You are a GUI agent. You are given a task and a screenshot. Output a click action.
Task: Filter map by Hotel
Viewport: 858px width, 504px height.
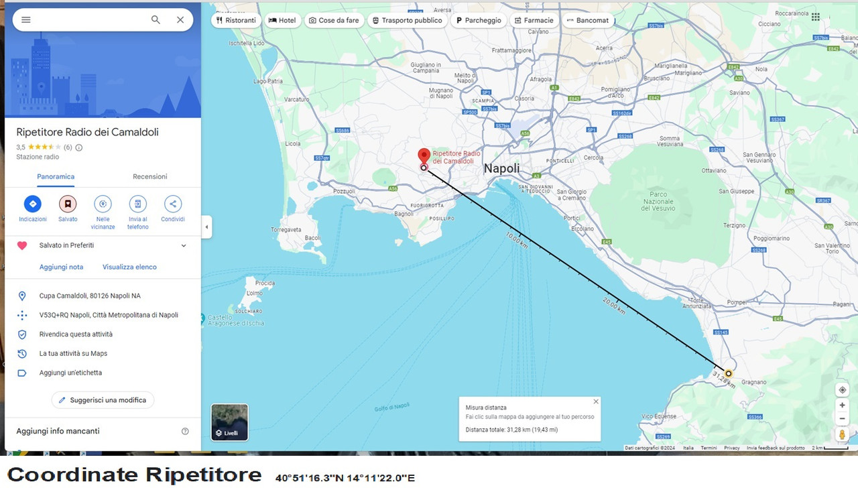[282, 20]
